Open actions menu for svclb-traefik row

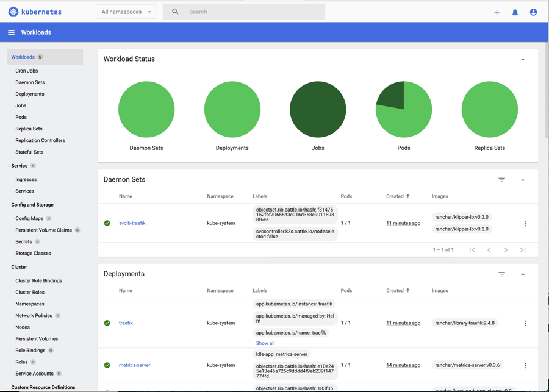coord(525,223)
